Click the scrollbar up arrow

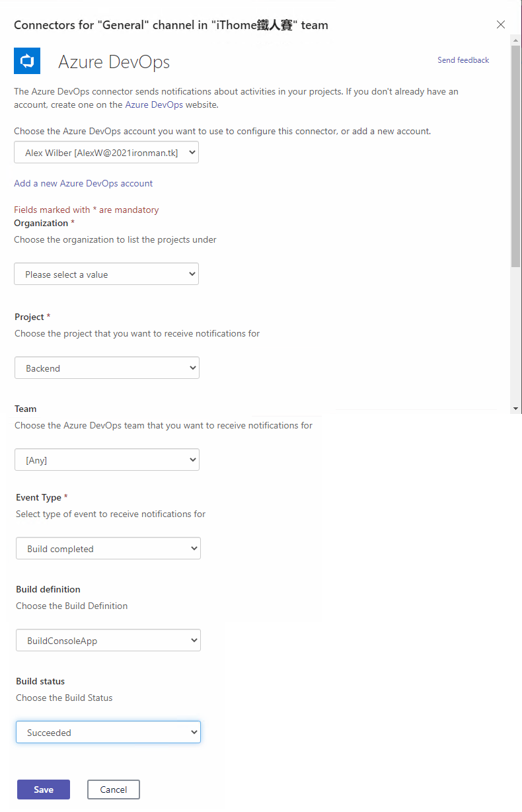click(x=516, y=40)
